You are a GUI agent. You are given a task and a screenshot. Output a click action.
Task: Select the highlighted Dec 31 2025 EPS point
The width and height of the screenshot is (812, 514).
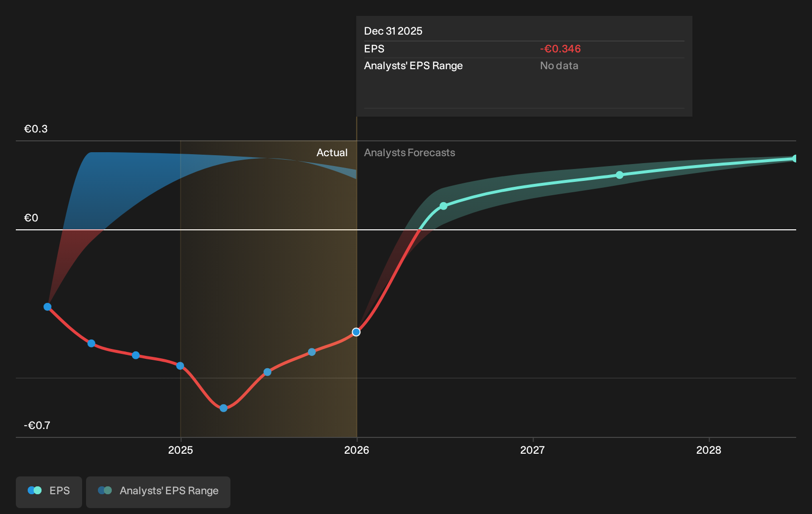(356, 332)
